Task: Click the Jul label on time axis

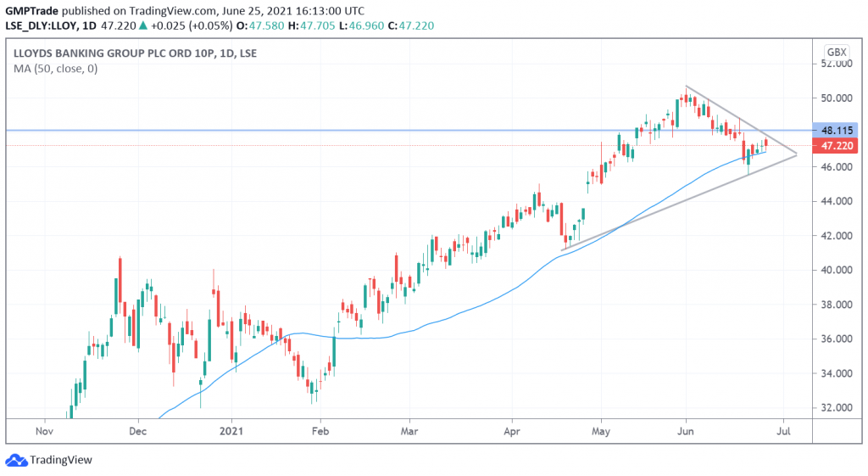Action: click(x=783, y=431)
